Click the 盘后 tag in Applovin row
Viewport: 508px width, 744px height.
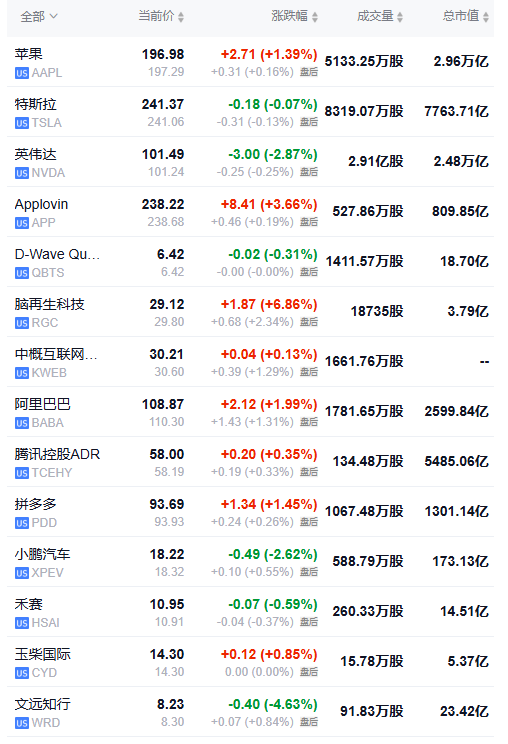click(x=309, y=222)
